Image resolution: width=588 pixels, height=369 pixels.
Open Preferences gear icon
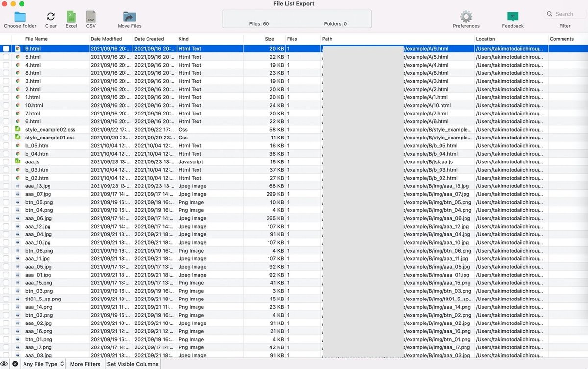click(466, 17)
